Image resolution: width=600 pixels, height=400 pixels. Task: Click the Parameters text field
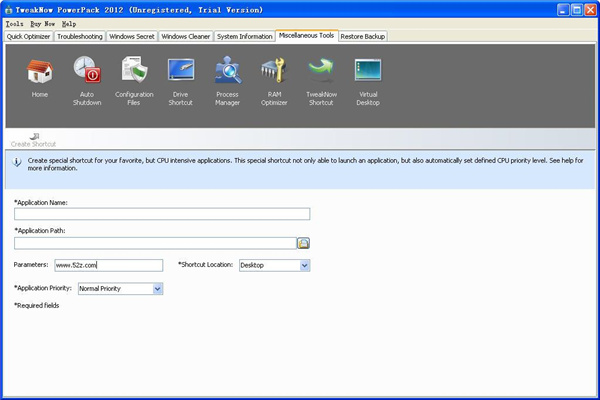[x=109, y=265]
